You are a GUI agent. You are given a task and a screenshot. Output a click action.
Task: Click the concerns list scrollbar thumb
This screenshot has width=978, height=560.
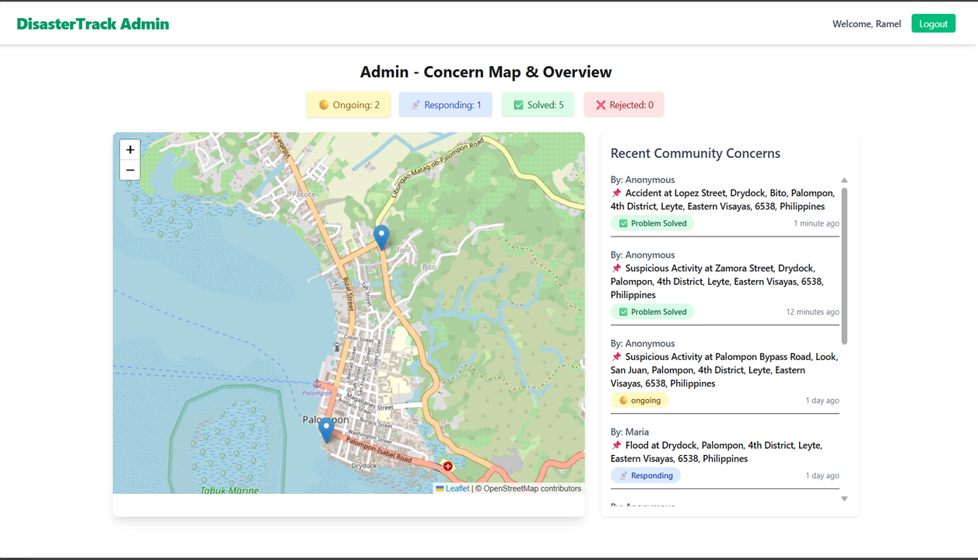coord(844,264)
